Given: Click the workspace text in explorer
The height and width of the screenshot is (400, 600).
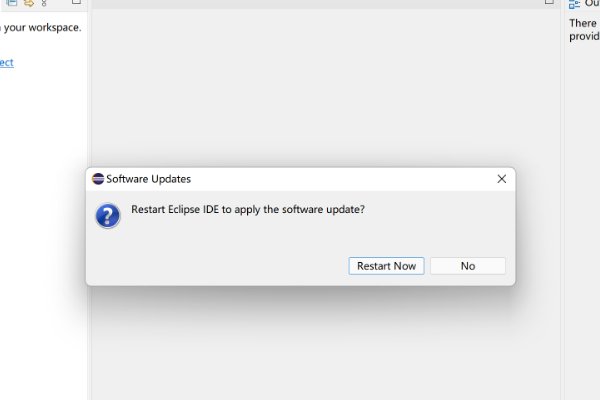Looking at the screenshot, I should (41, 28).
